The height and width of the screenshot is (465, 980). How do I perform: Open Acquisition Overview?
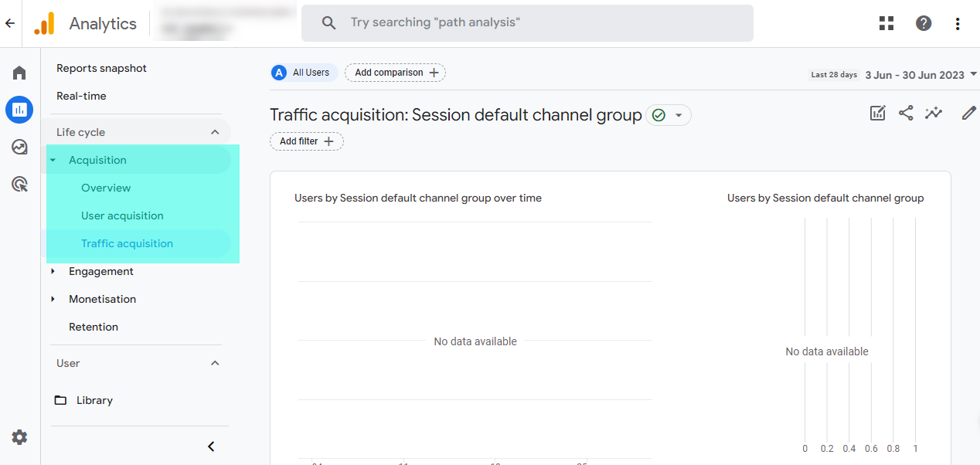(x=106, y=188)
